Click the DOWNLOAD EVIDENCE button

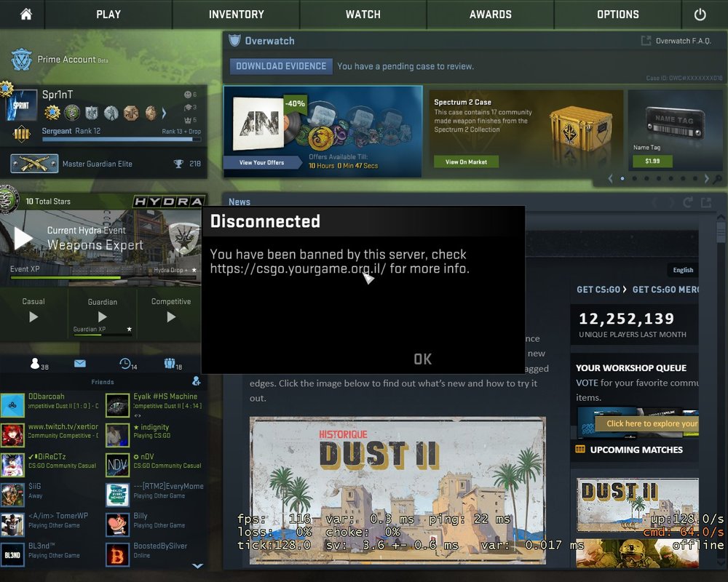pos(281,66)
